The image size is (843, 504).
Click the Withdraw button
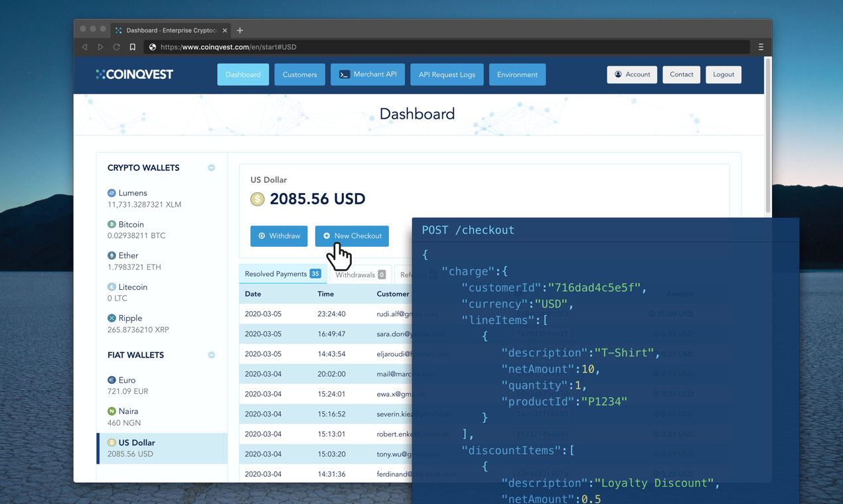click(x=279, y=235)
